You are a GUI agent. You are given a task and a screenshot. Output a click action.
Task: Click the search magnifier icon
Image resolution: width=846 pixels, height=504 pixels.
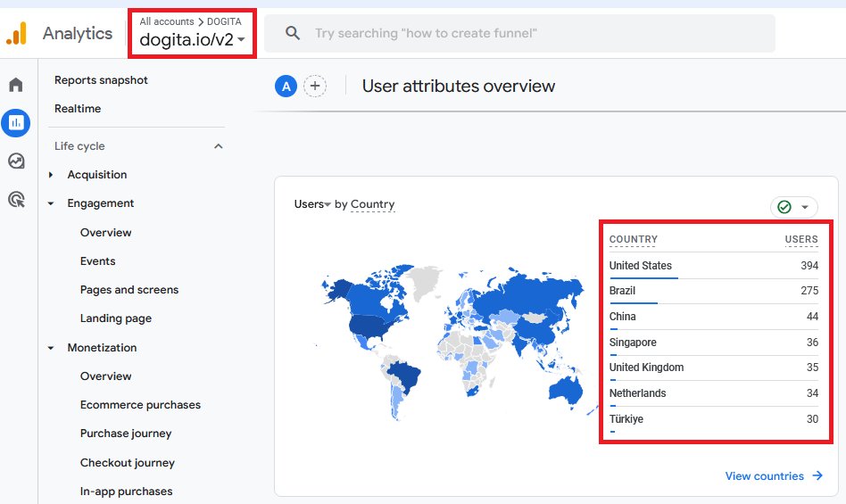click(293, 33)
